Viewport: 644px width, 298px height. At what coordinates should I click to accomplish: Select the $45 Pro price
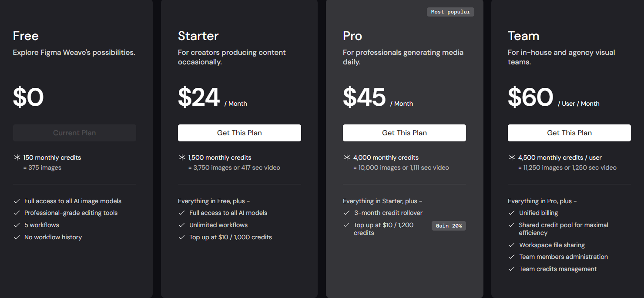[x=364, y=97]
